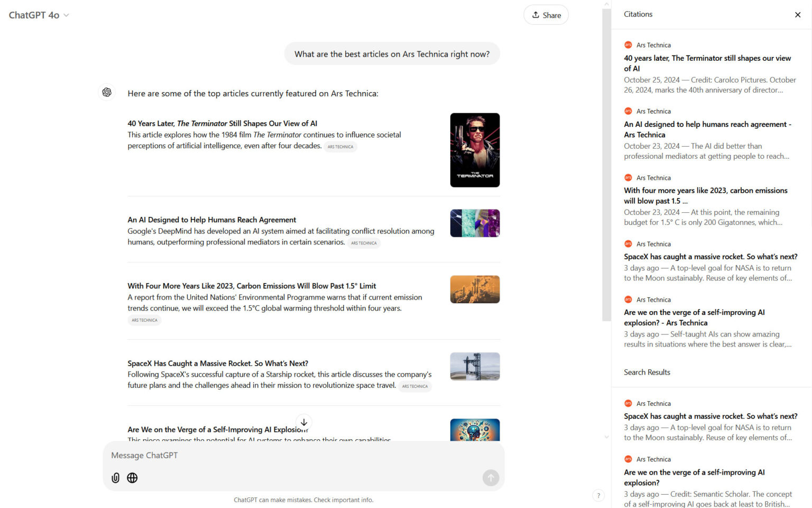Open the self-improving AI explosion search result
The image size is (812, 508).
pos(694,477)
